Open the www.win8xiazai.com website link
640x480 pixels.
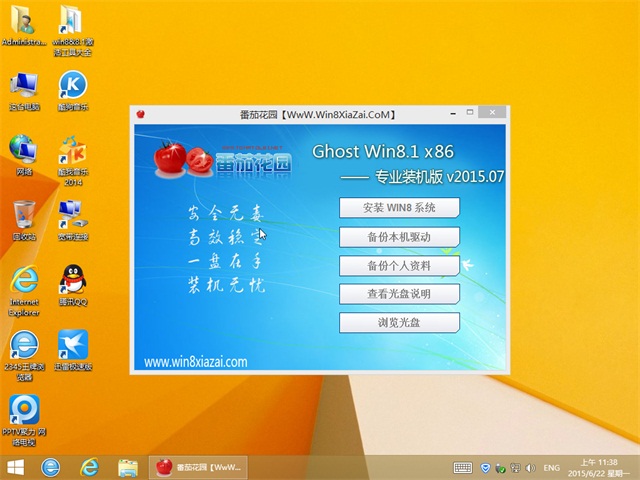click(x=195, y=362)
